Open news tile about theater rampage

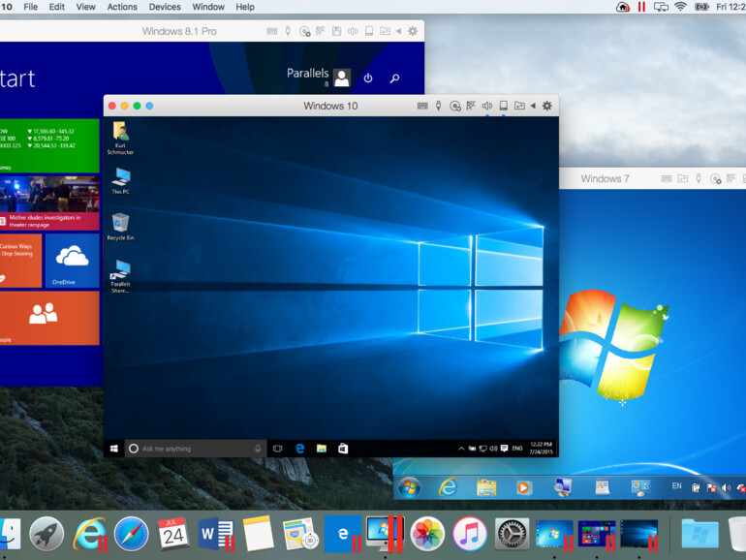[x=49, y=203]
